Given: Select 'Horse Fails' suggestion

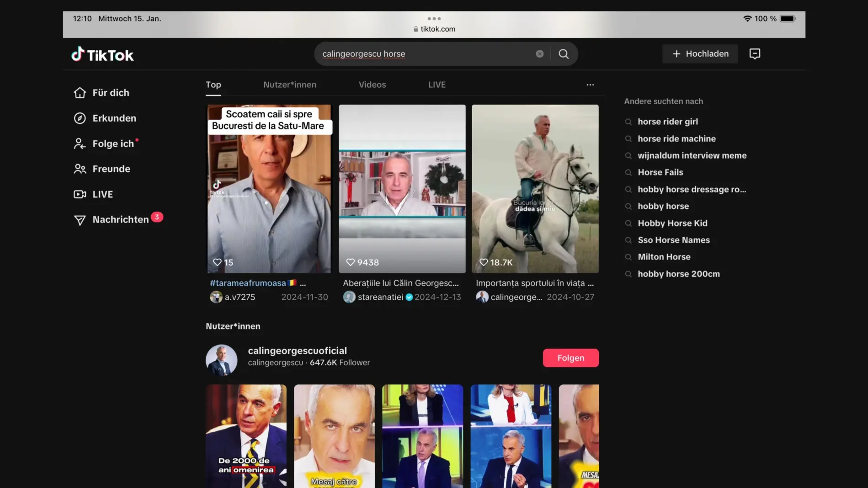Looking at the screenshot, I should tap(660, 173).
